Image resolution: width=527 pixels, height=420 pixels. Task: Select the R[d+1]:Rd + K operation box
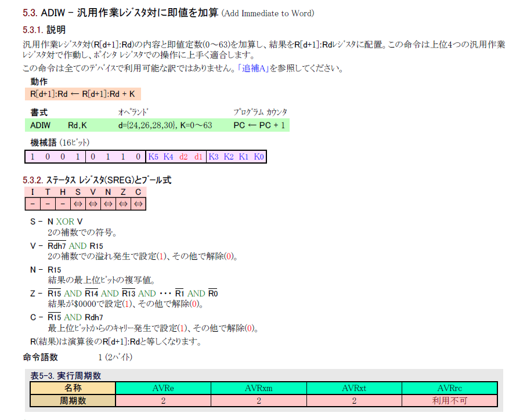pyautogui.click(x=82, y=94)
